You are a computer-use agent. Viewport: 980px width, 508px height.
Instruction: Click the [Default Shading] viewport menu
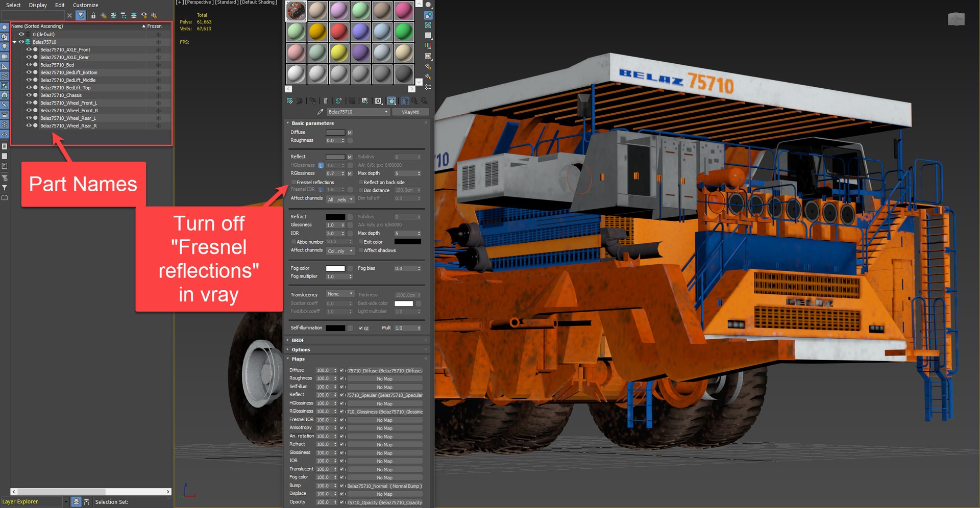click(x=258, y=3)
